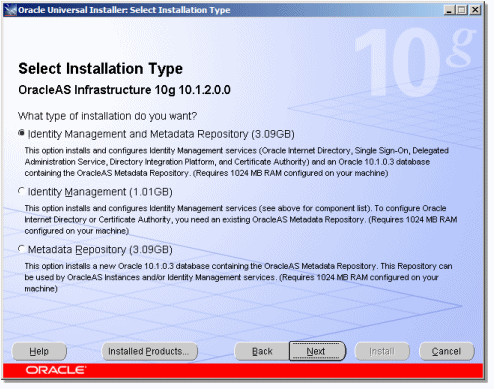Click the ORACLE logo in red bar

[56, 370]
